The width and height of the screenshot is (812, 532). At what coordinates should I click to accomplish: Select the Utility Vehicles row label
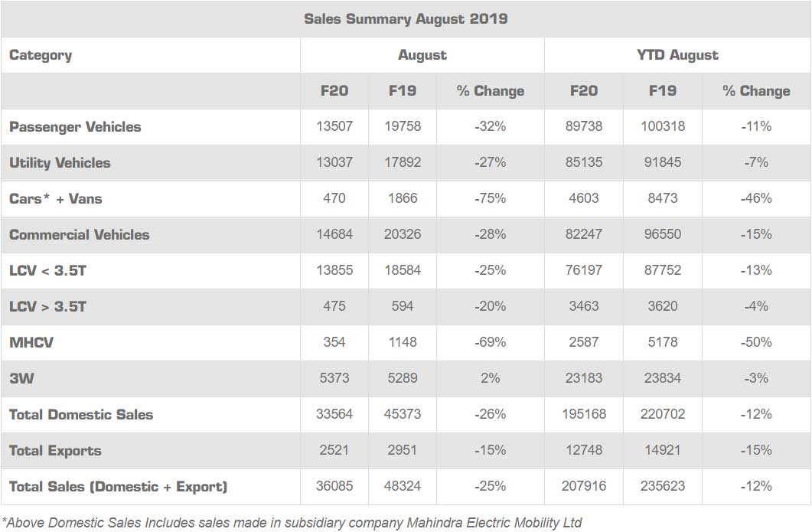[60, 163]
